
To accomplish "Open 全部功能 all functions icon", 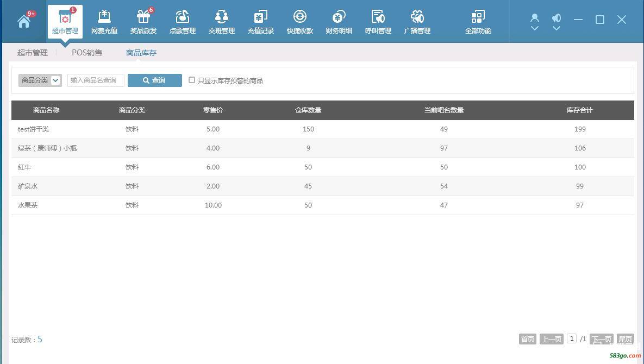I will pos(478,22).
